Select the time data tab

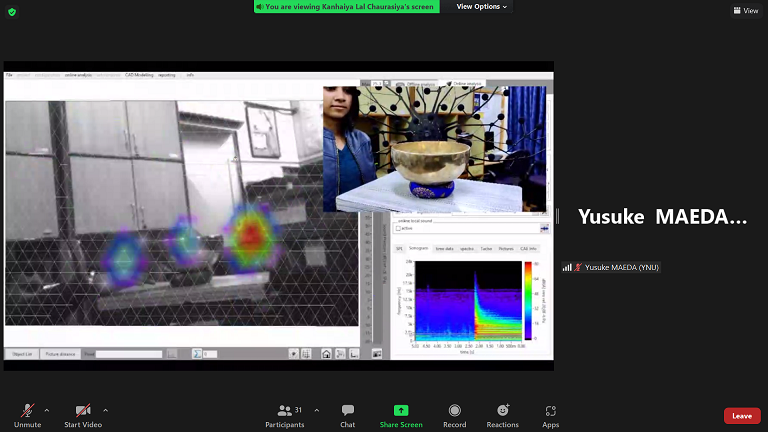[443, 248]
